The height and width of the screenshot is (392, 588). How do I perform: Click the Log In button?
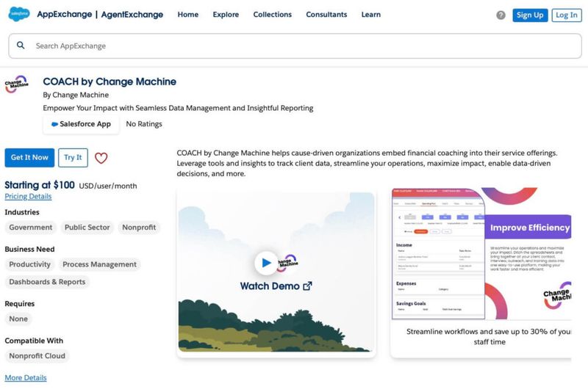point(566,15)
